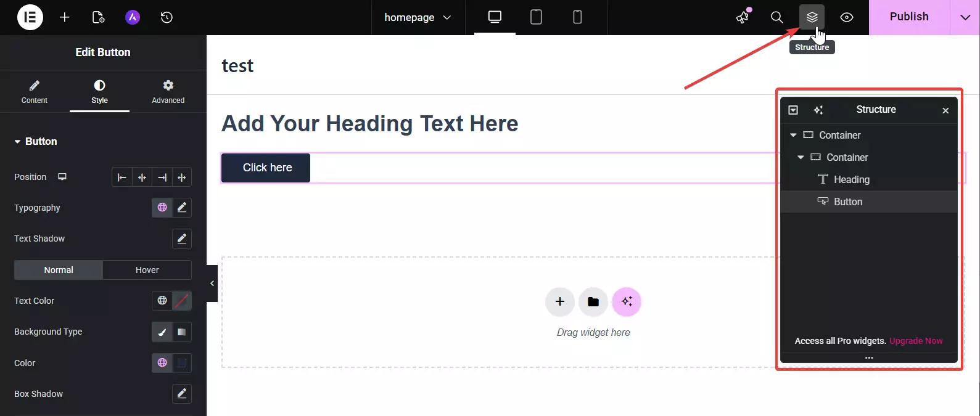The height and width of the screenshot is (416, 980).
Task: Click the Upgrade Now link
Action: tap(916, 341)
